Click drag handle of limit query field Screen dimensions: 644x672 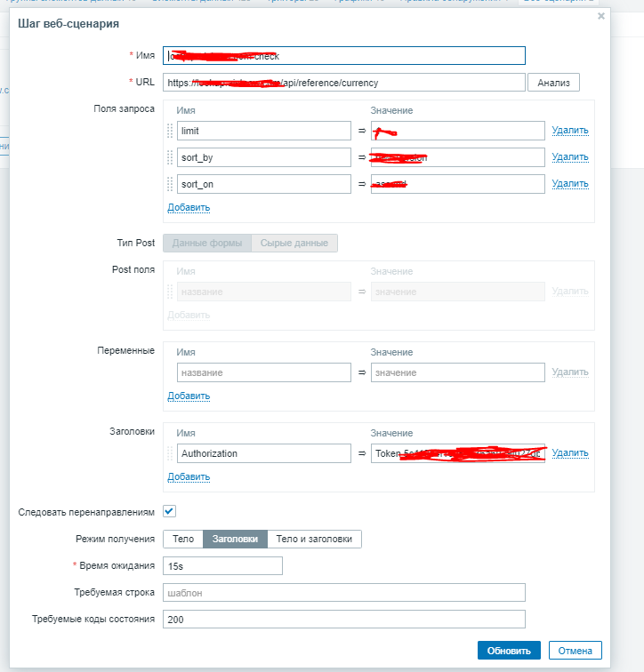click(x=170, y=131)
